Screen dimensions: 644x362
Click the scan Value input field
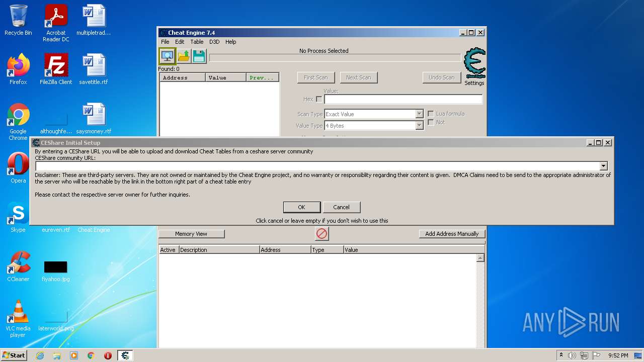click(404, 99)
